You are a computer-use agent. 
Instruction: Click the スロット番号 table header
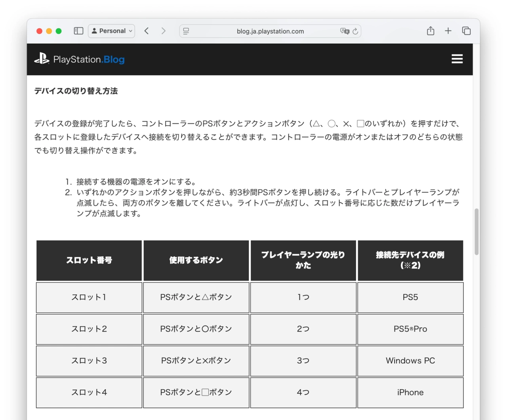point(89,260)
